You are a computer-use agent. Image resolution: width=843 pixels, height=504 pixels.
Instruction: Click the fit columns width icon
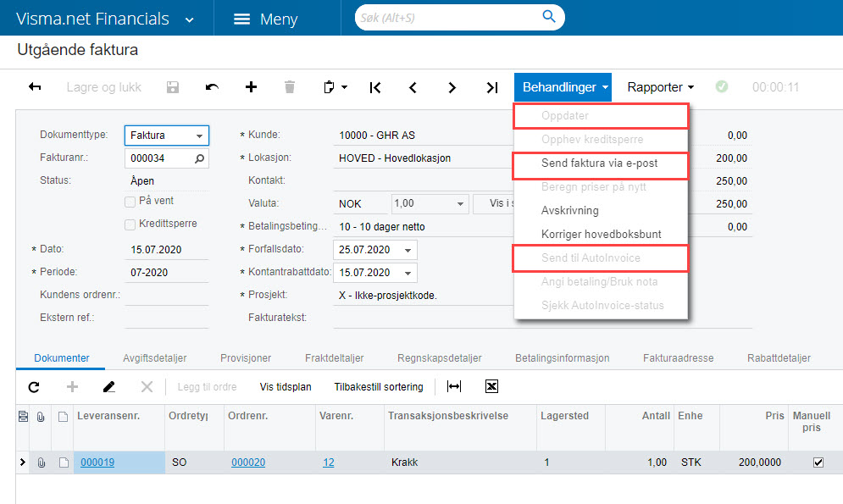pyautogui.click(x=454, y=386)
